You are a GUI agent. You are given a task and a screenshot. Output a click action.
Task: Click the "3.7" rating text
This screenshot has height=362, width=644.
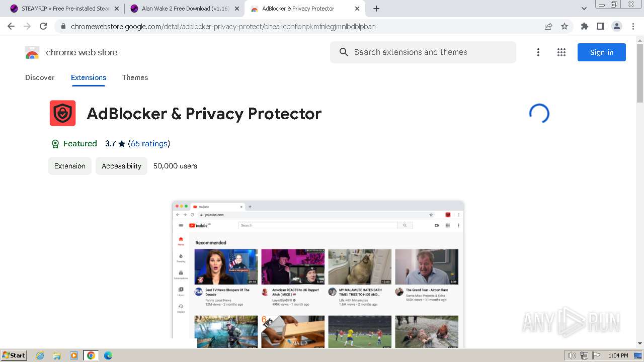(x=111, y=144)
